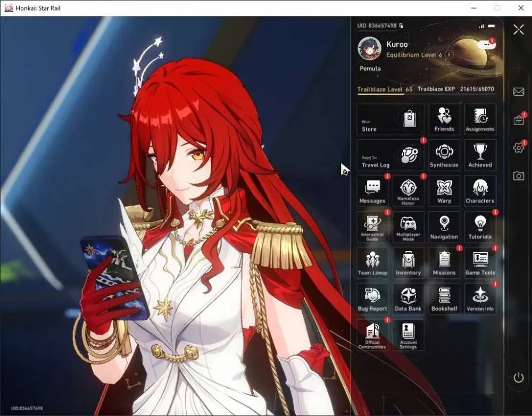Open the Achieved trophy icon
532x416 pixels.
480,155
